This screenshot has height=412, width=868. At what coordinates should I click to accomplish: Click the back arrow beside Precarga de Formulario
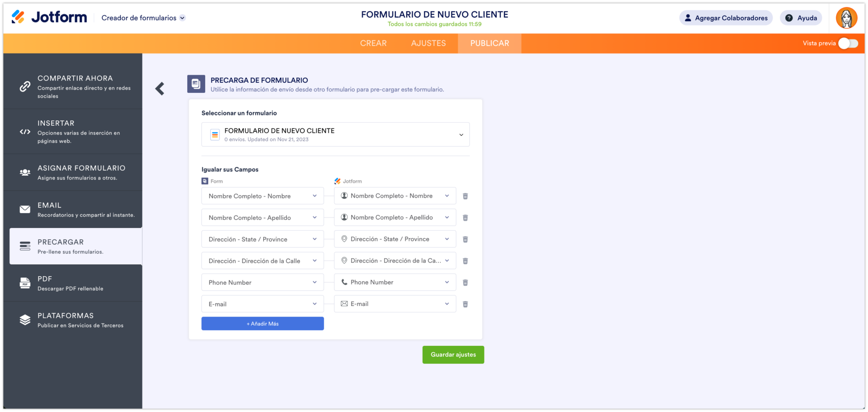pos(160,89)
